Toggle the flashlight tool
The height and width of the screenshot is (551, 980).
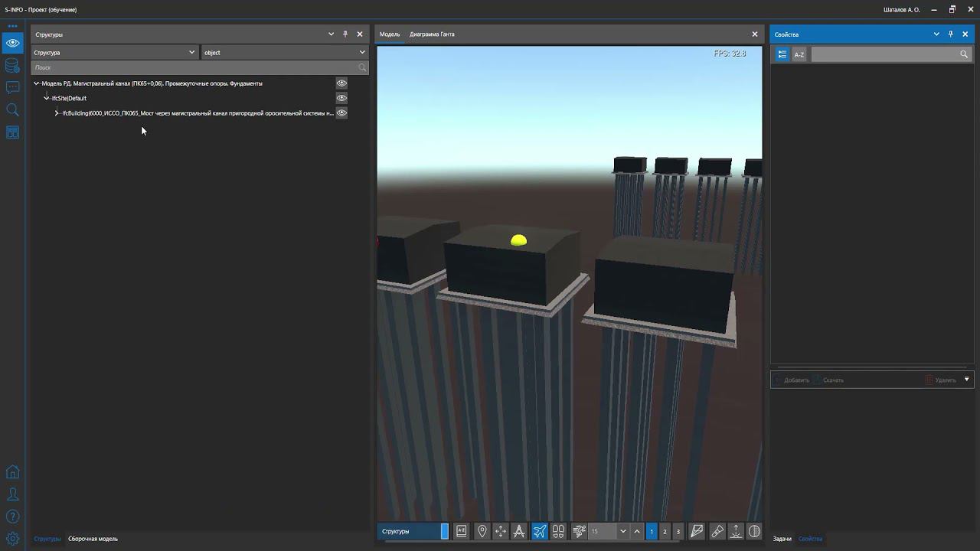[x=717, y=531]
